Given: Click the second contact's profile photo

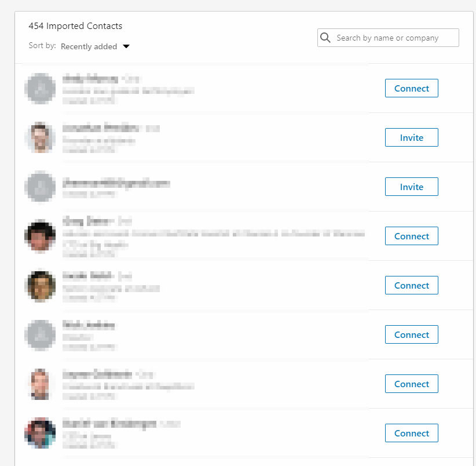Looking at the screenshot, I should 40,138.
